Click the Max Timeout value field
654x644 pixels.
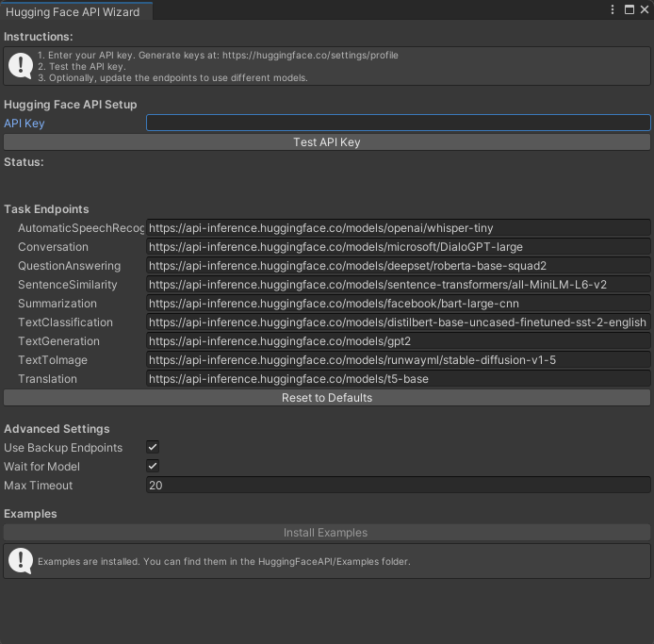(398, 486)
